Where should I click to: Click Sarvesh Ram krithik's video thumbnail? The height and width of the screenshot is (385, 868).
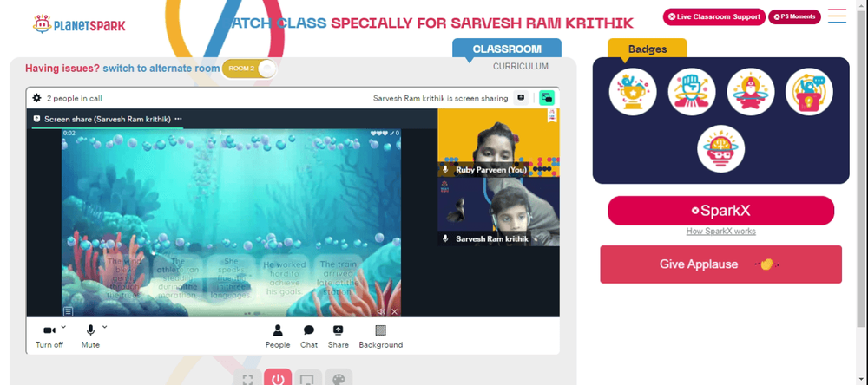(x=498, y=212)
